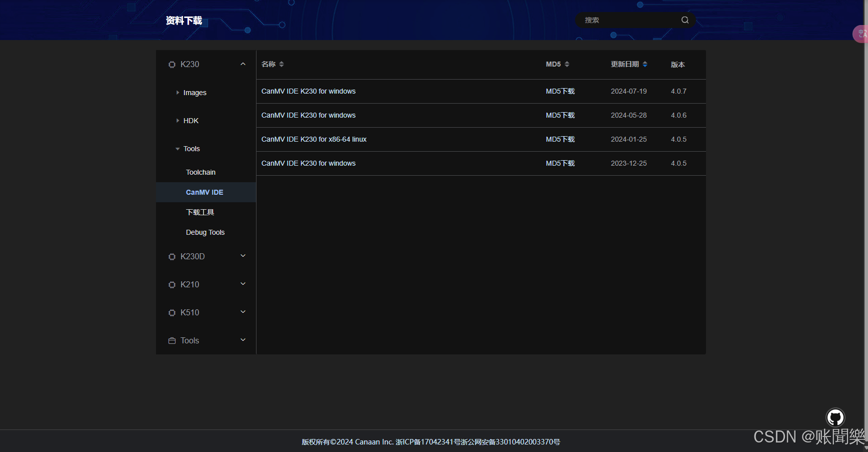Select Toolchain in the sidebar
The height and width of the screenshot is (452, 868).
coord(200,172)
